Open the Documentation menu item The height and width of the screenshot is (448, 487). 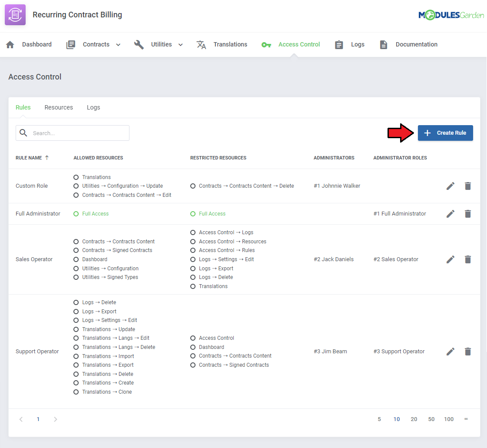click(416, 44)
